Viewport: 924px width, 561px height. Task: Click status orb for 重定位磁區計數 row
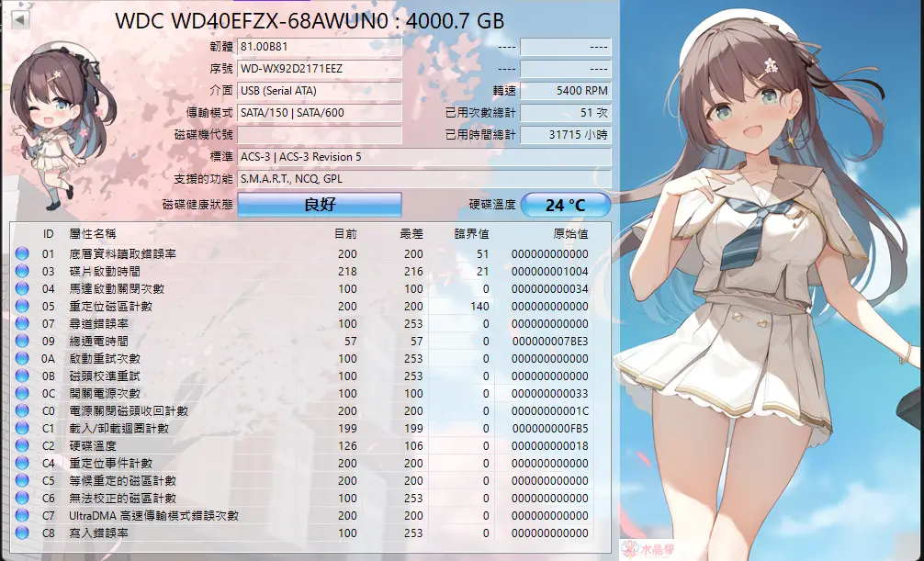tap(22, 307)
